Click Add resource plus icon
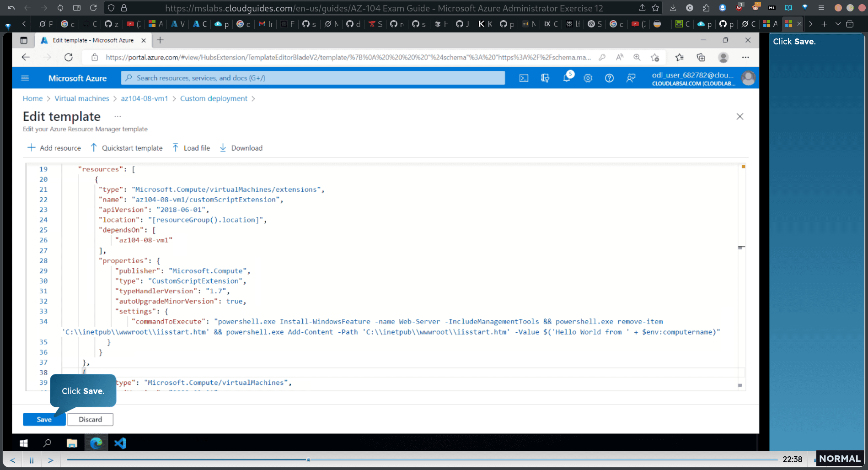 click(32, 148)
